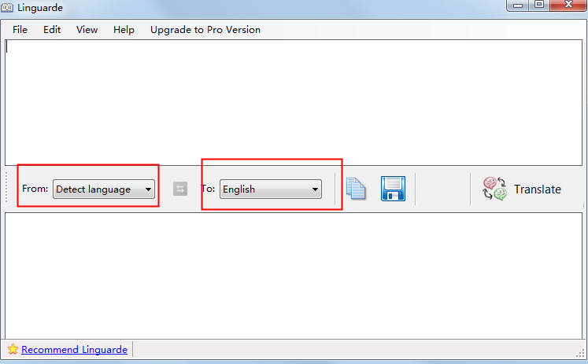Click the copy translation icon
The image size is (588, 364).
tap(356, 189)
